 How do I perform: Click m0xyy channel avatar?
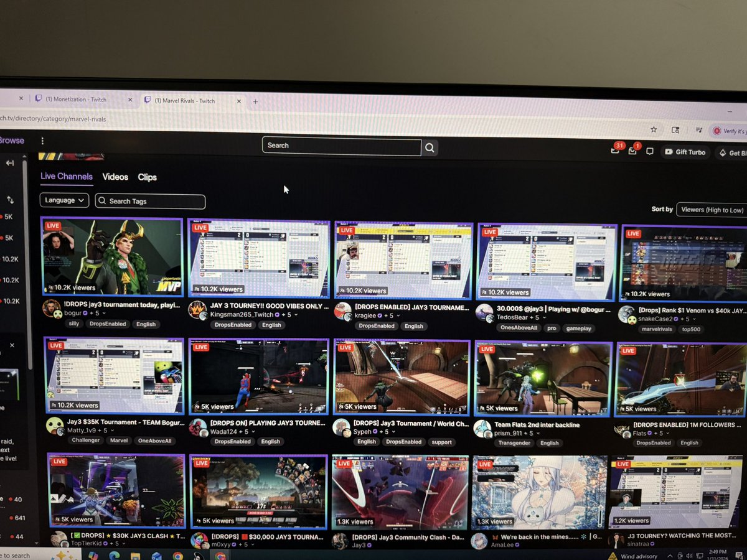pos(199,540)
